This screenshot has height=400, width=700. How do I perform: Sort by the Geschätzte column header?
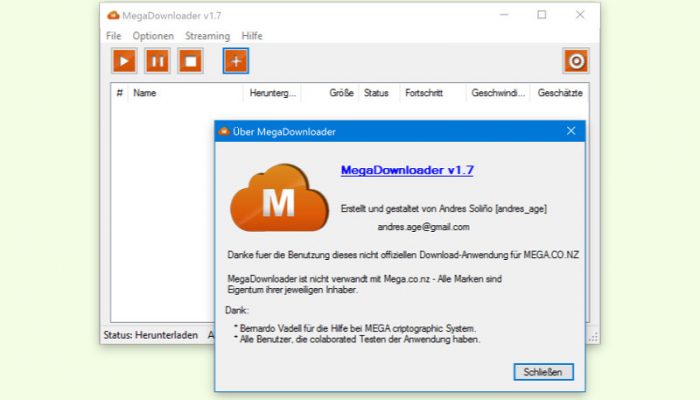(x=560, y=93)
